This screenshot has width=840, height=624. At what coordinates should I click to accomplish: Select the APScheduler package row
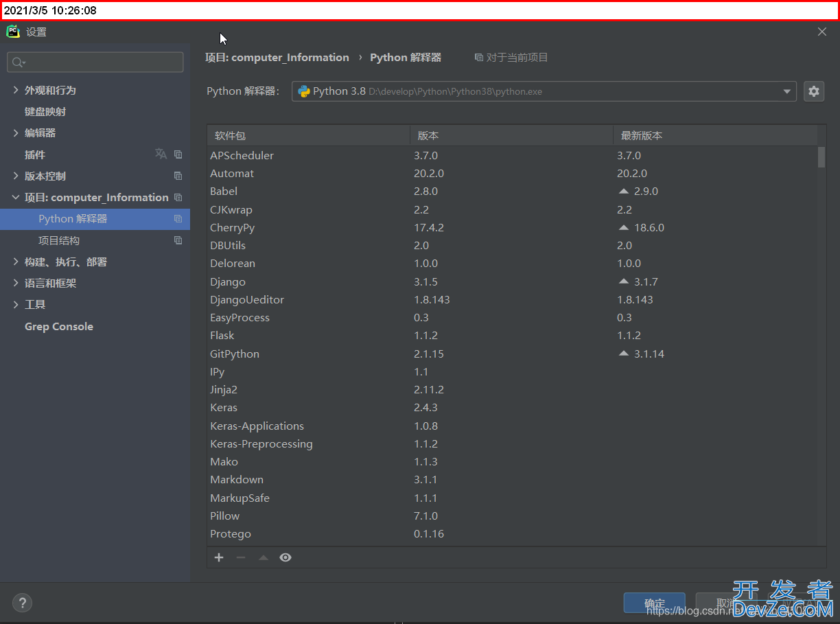coord(512,155)
